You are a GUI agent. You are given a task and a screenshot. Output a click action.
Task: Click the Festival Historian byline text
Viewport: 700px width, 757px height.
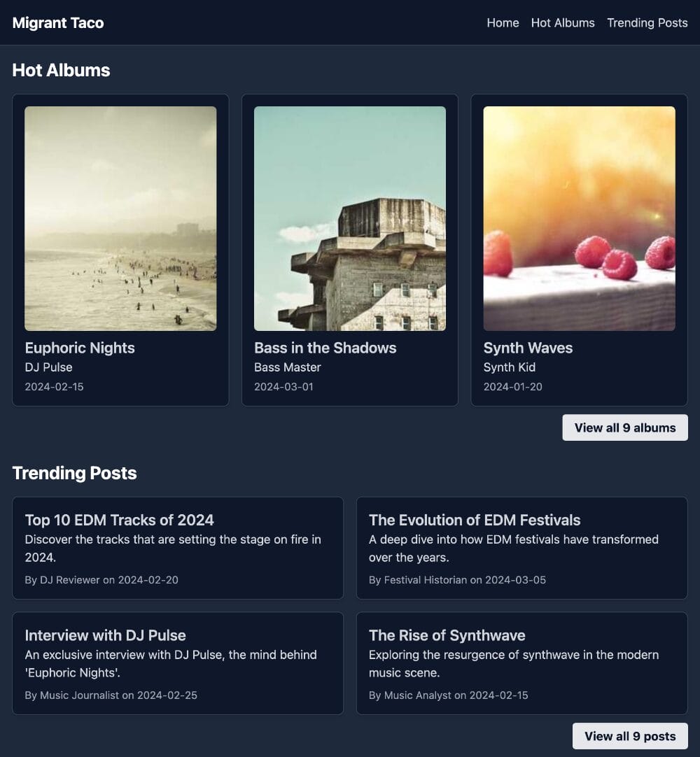(425, 580)
